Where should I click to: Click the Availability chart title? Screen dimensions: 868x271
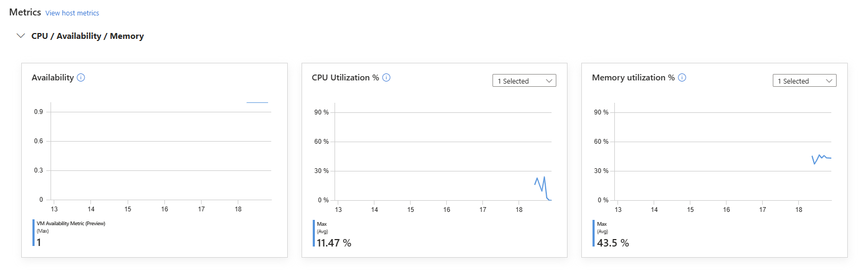pos(53,78)
